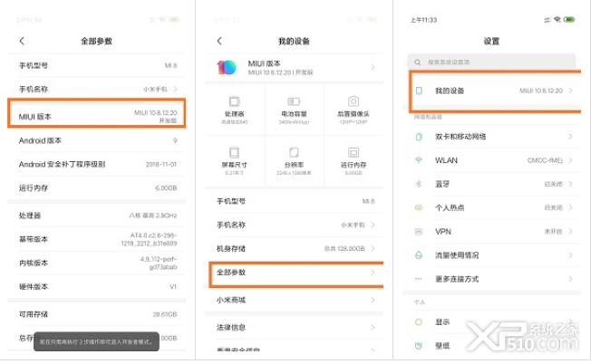Tap MIUI 版本 row in 全部参数
This screenshot has width=591, height=364.
(96, 113)
